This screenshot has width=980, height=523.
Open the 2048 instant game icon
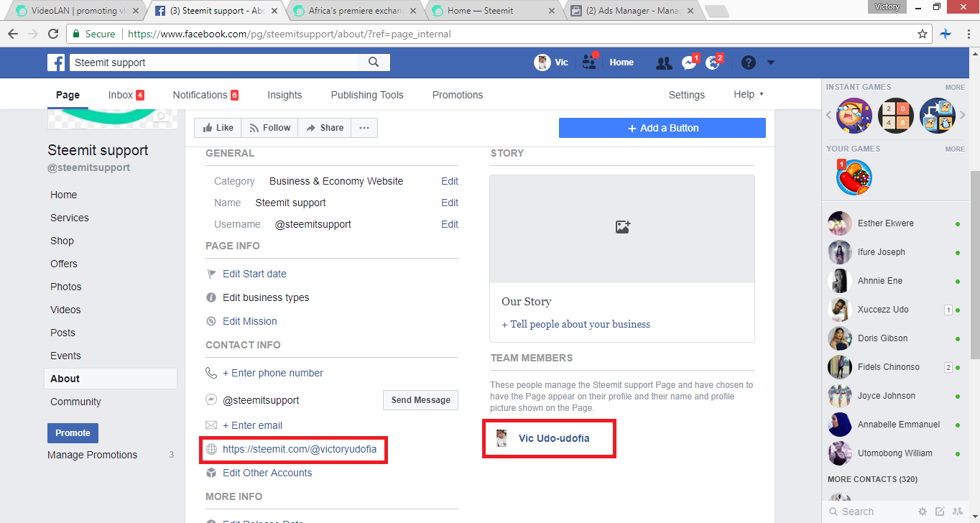click(896, 116)
